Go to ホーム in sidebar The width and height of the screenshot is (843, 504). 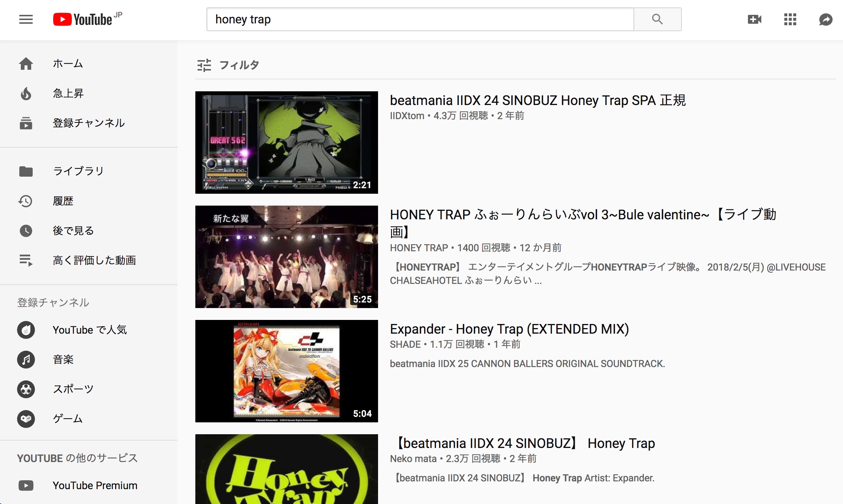(x=89, y=64)
